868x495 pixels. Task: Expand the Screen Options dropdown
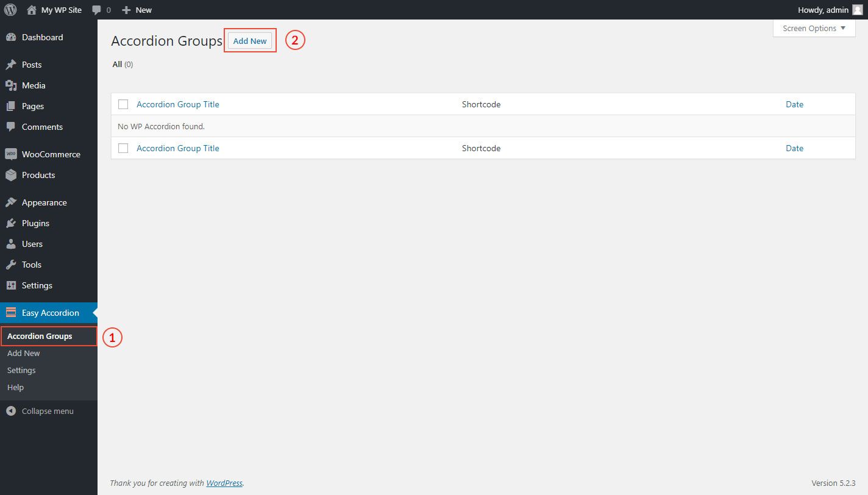click(x=814, y=28)
